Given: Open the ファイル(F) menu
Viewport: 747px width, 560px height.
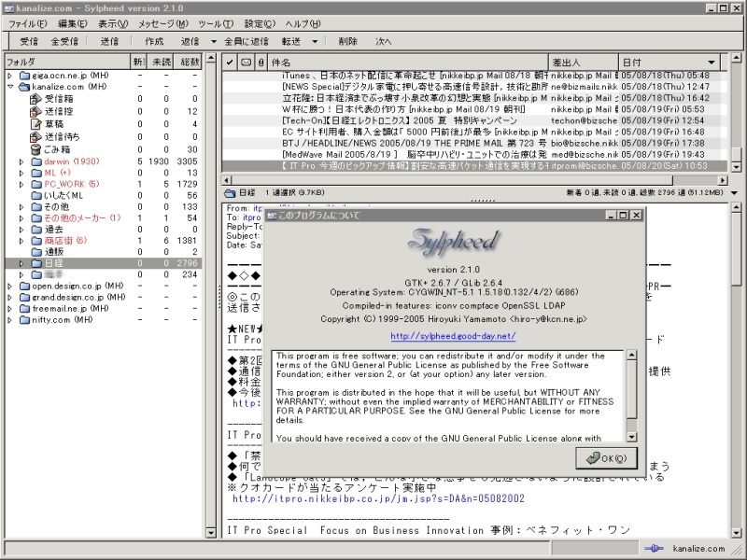Looking at the screenshot, I should 28,23.
